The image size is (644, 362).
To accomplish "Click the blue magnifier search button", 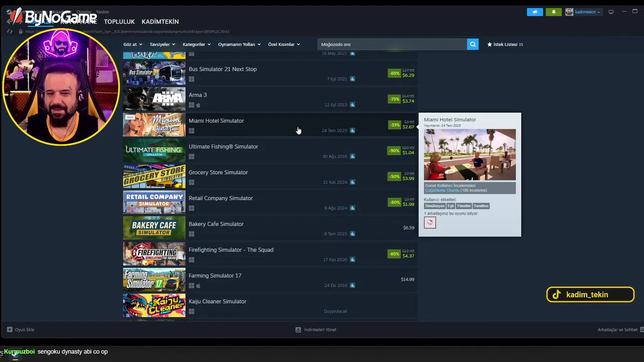I will 472,44.
